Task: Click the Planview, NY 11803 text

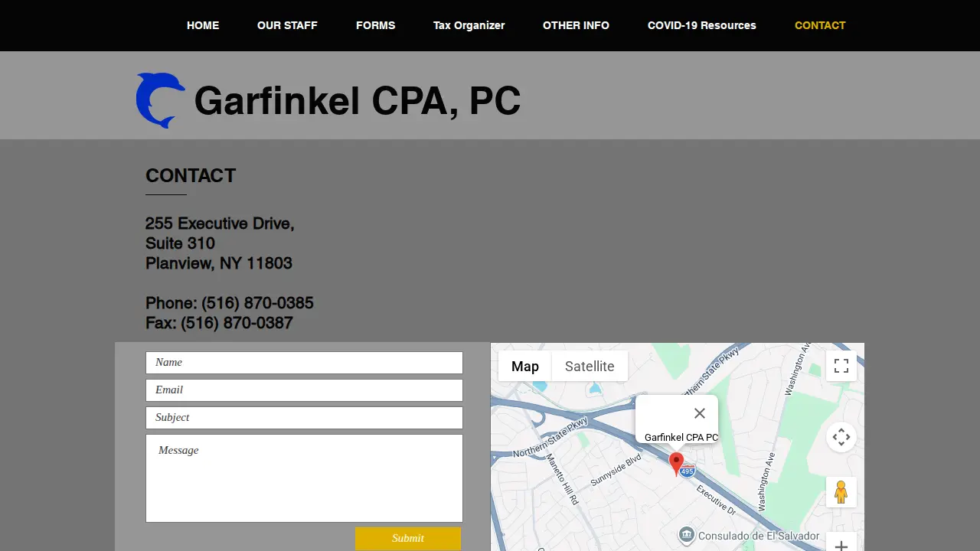Action: 219,263
